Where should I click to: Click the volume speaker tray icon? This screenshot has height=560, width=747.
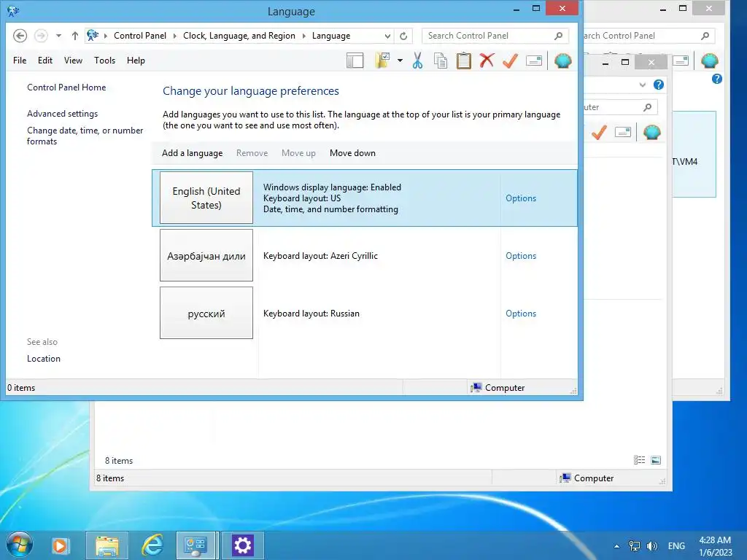(x=651, y=545)
